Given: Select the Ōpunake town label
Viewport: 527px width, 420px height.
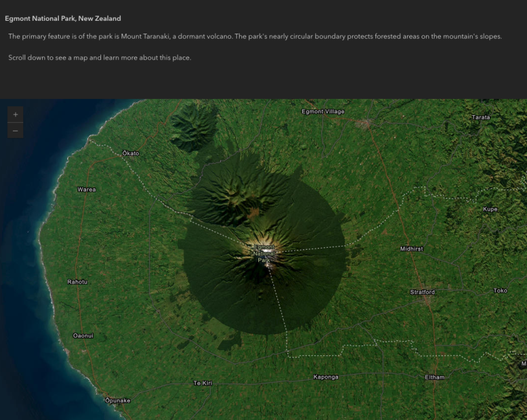Looking at the screenshot, I should point(117,401).
